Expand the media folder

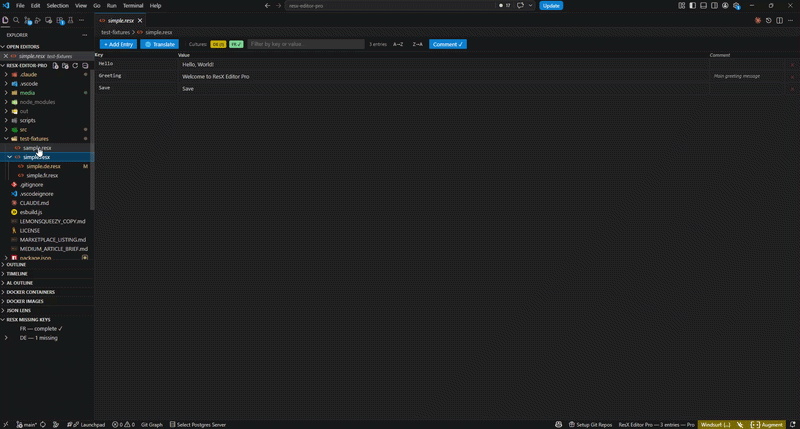coord(6,93)
